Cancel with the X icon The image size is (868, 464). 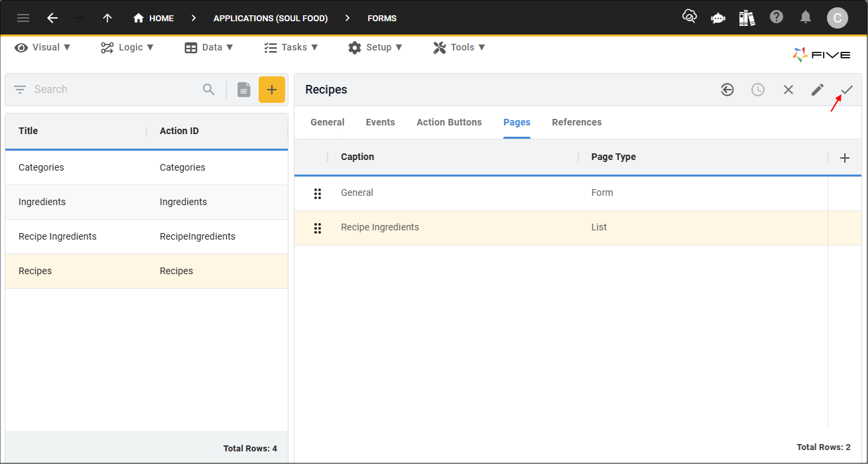[x=788, y=90]
